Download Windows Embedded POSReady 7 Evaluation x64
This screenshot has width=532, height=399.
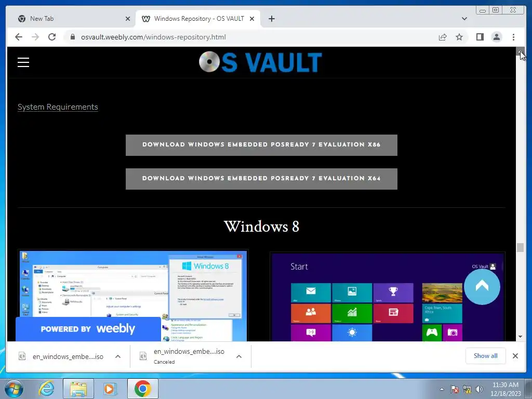coord(261,179)
